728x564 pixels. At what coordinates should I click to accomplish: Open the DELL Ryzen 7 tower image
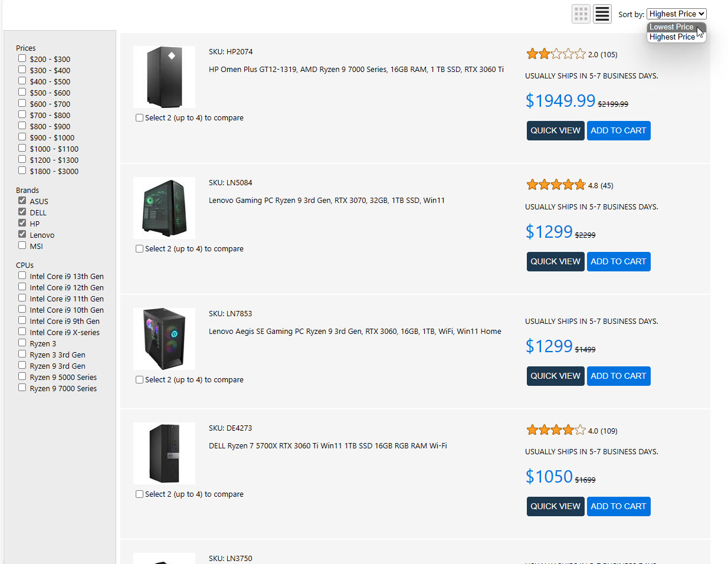pyautogui.click(x=164, y=453)
